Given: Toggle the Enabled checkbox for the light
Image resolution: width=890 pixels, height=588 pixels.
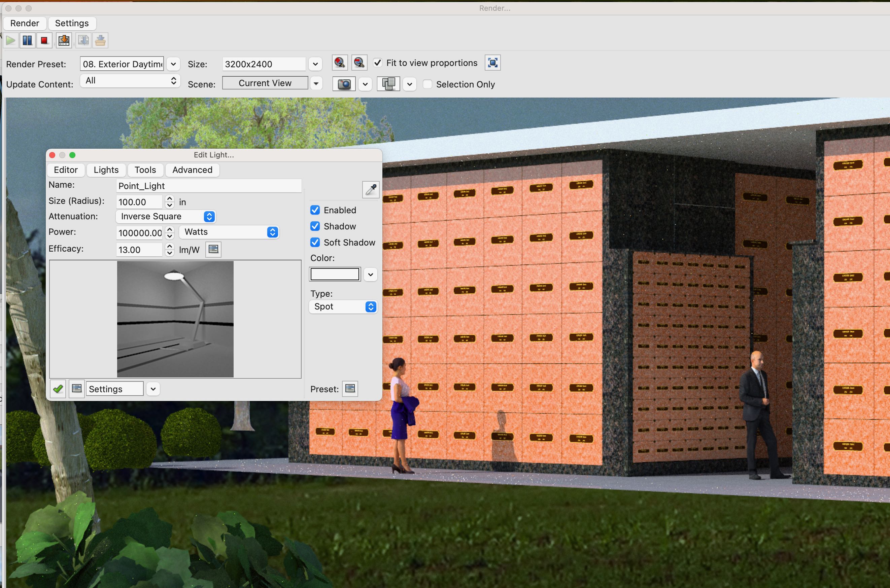Looking at the screenshot, I should point(315,210).
